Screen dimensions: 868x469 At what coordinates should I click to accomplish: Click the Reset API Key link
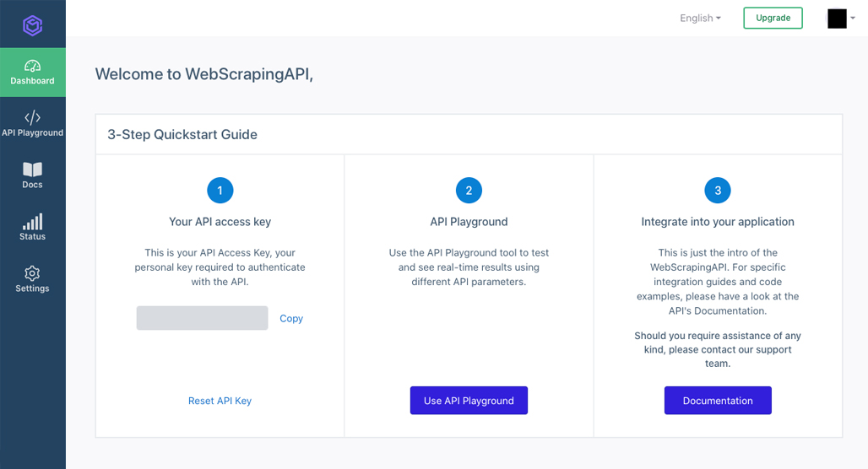(x=220, y=401)
